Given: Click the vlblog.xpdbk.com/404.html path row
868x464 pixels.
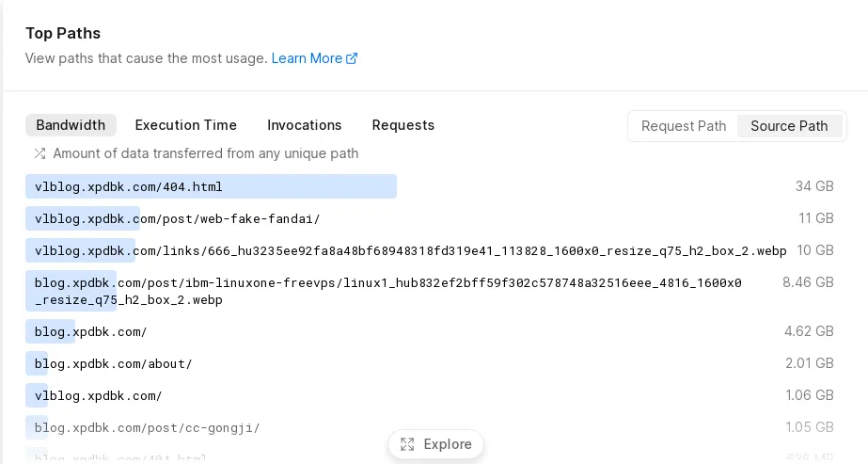Looking at the screenshot, I should click(129, 186).
